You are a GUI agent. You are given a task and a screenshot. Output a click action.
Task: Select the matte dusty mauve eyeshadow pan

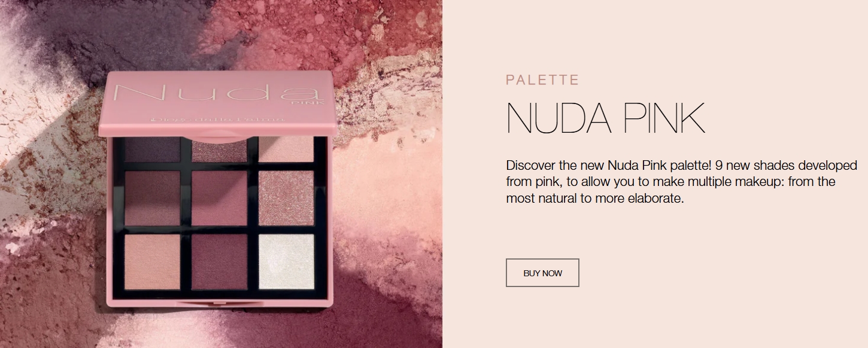pyautogui.click(x=152, y=198)
